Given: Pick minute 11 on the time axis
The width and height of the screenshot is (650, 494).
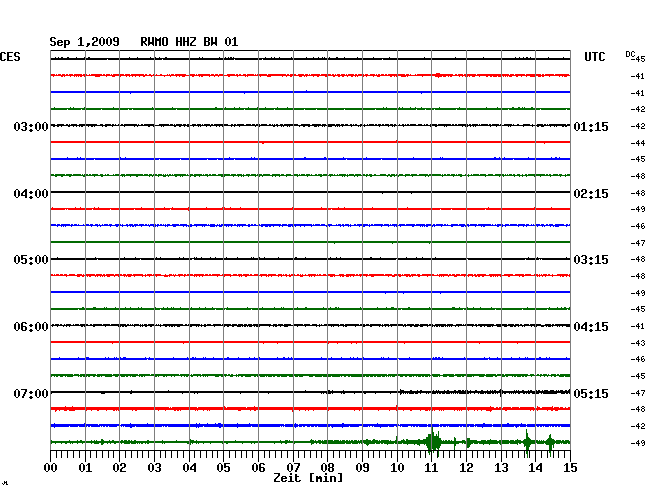Looking at the screenshot, I should (x=431, y=468).
